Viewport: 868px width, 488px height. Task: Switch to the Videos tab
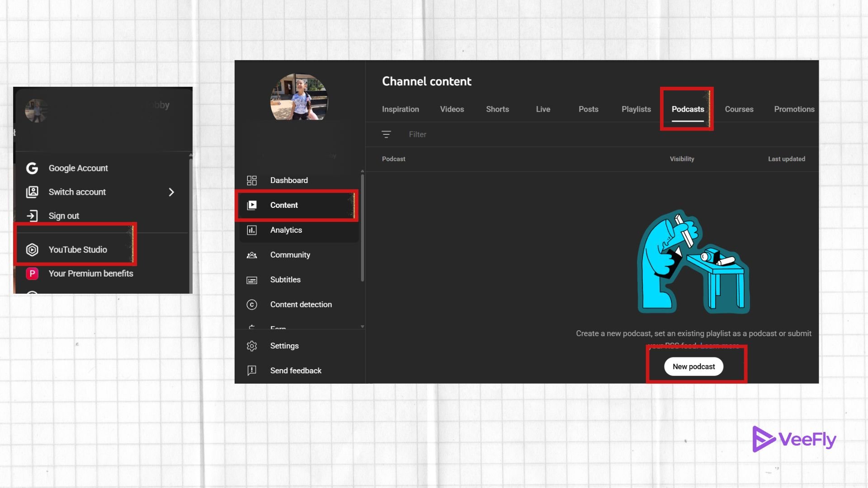point(452,109)
